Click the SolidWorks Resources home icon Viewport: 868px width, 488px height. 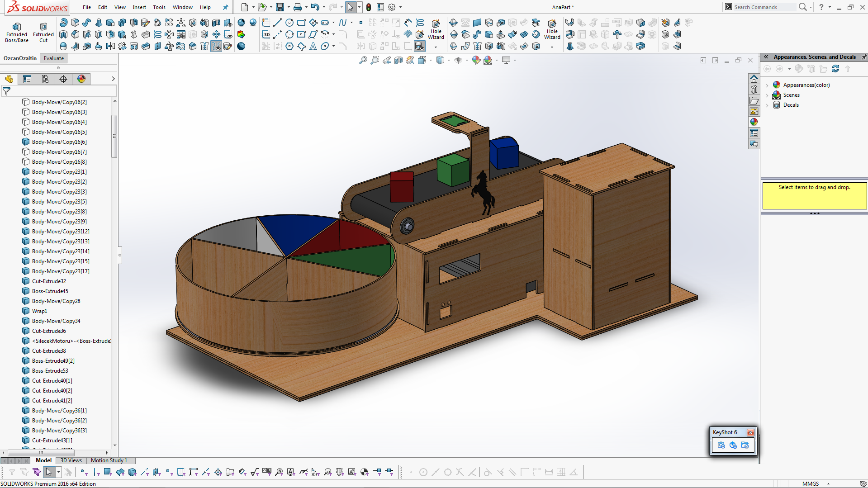pos(754,79)
